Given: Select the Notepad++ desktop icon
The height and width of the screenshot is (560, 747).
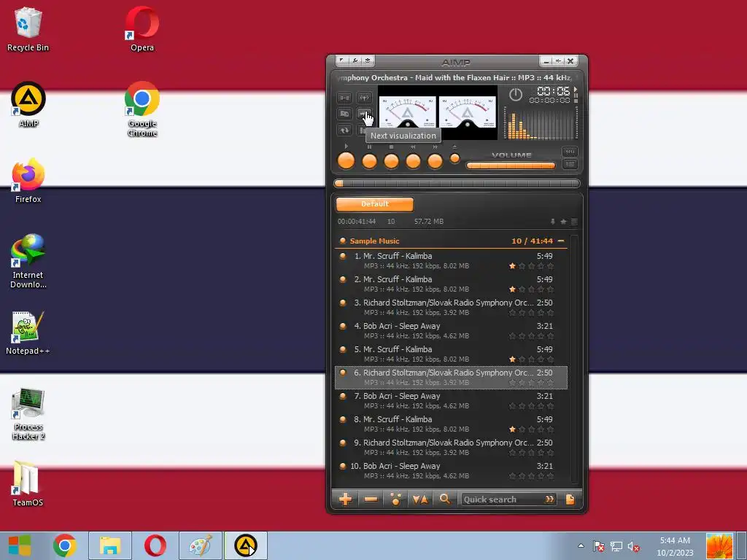Looking at the screenshot, I should tap(28, 332).
